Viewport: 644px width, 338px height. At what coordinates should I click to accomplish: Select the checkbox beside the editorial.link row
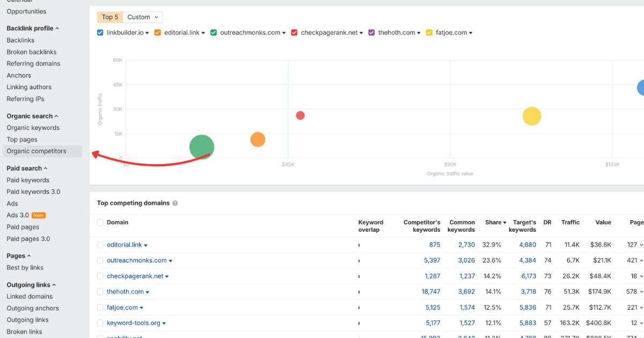tap(100, 244)
